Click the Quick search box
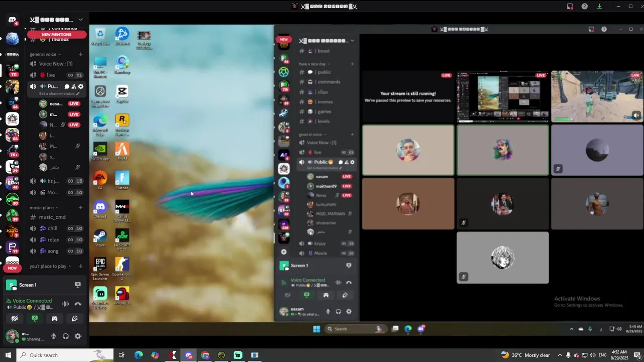The width and height of the screenshot is (644, 362). click(64, 355)
